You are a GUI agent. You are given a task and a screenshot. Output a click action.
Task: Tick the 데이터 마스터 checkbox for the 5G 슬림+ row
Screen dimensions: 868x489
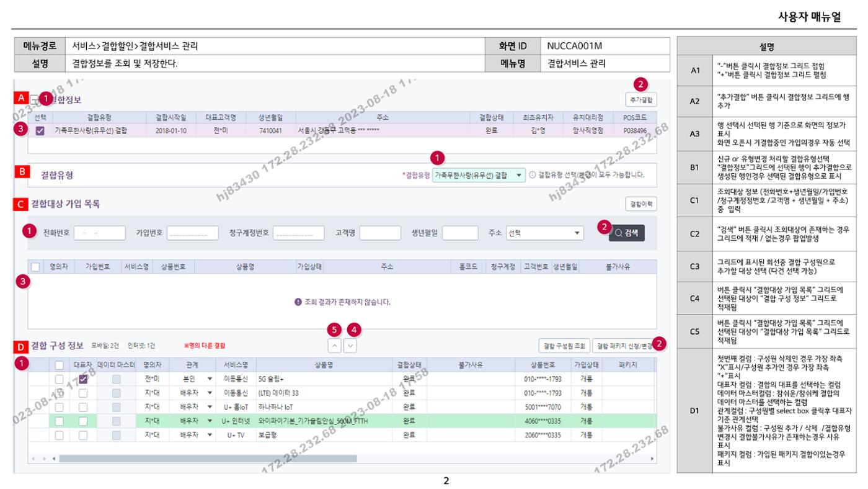(116, 379)
